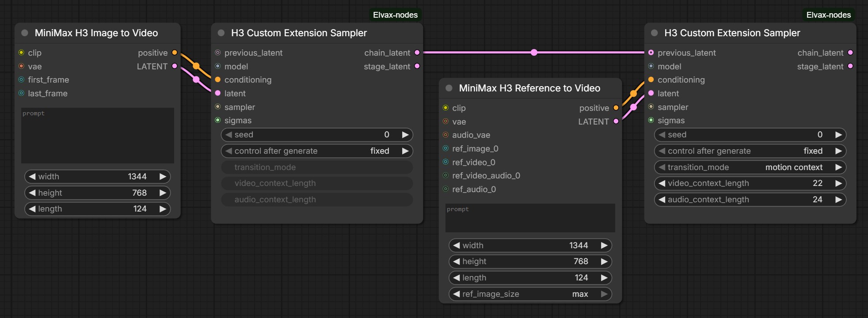Collapse the first H3 Custom Extension Sampler node
The image size is (868, 318).
pos(221,33)
